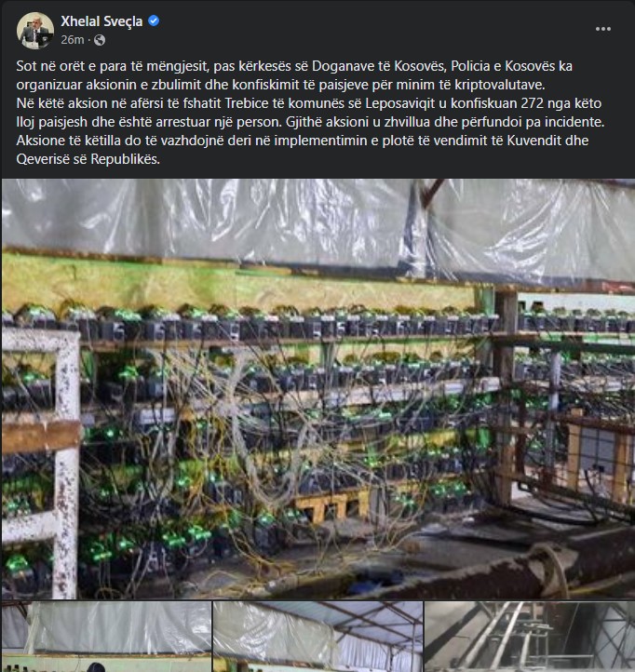Click the plastic sheeting atop main photo

(x=318, y=219)
